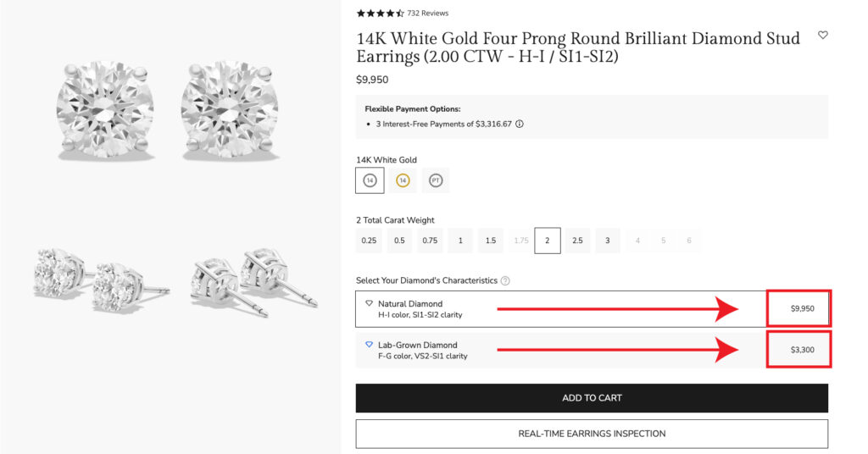Click the Add to Cart button
The width and height of the screenshot is (868, 454).
[x=592, y=398]
